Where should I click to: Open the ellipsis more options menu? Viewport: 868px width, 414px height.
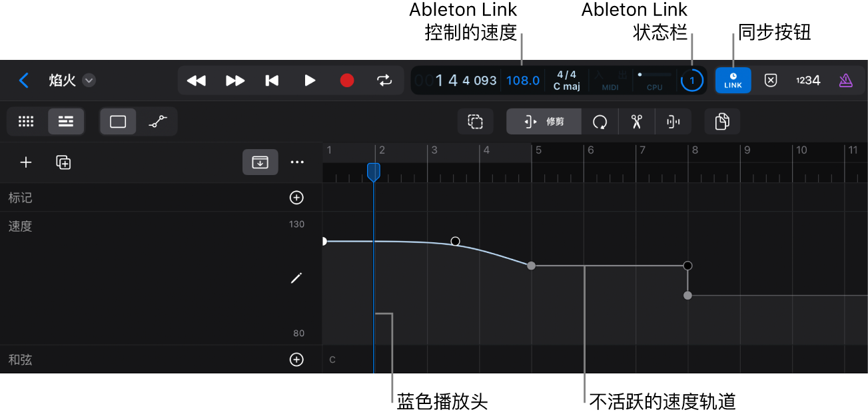(x=297, y=162)
